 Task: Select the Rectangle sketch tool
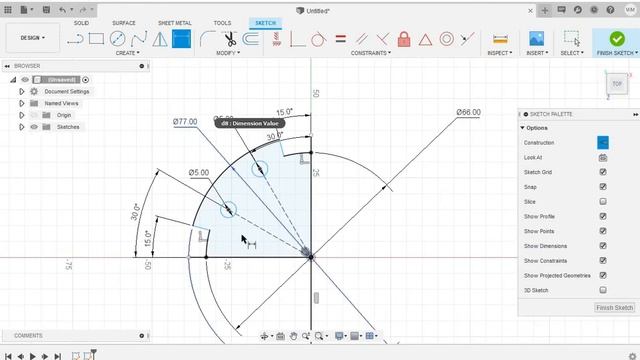tap(96, 39)
